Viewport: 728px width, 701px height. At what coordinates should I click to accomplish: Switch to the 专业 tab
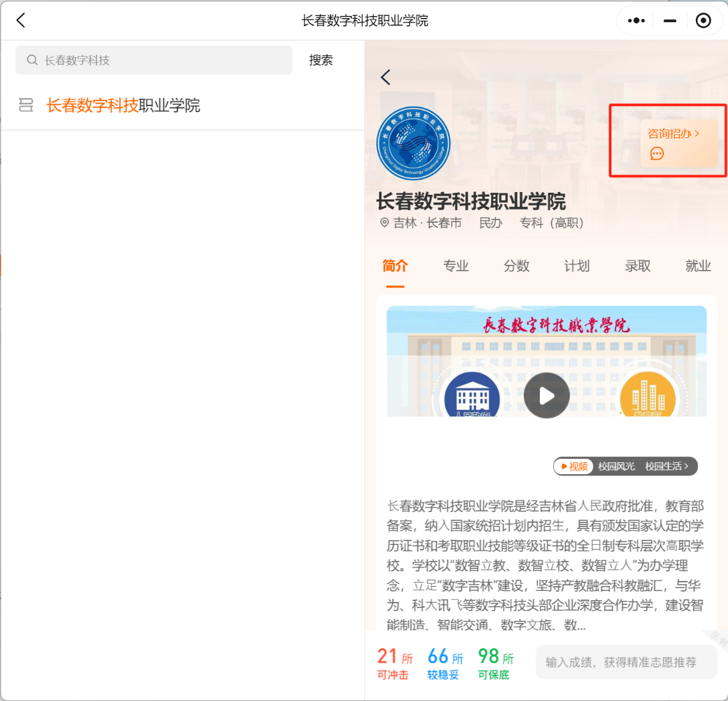point(456,266)
